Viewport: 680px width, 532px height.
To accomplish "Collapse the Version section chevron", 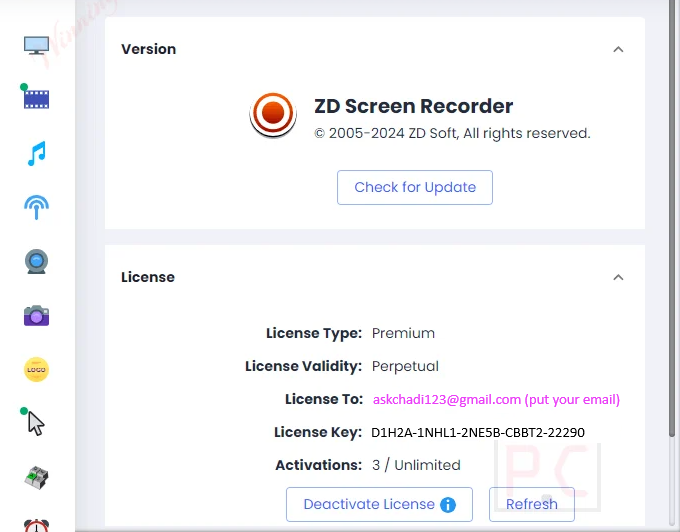I will pos(618,49).
